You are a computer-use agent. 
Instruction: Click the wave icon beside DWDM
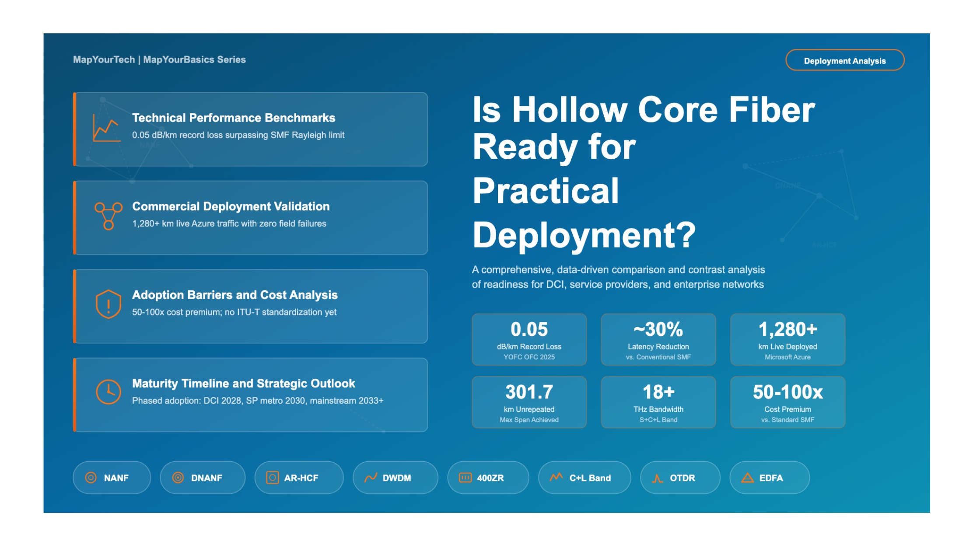pos(371,478)
